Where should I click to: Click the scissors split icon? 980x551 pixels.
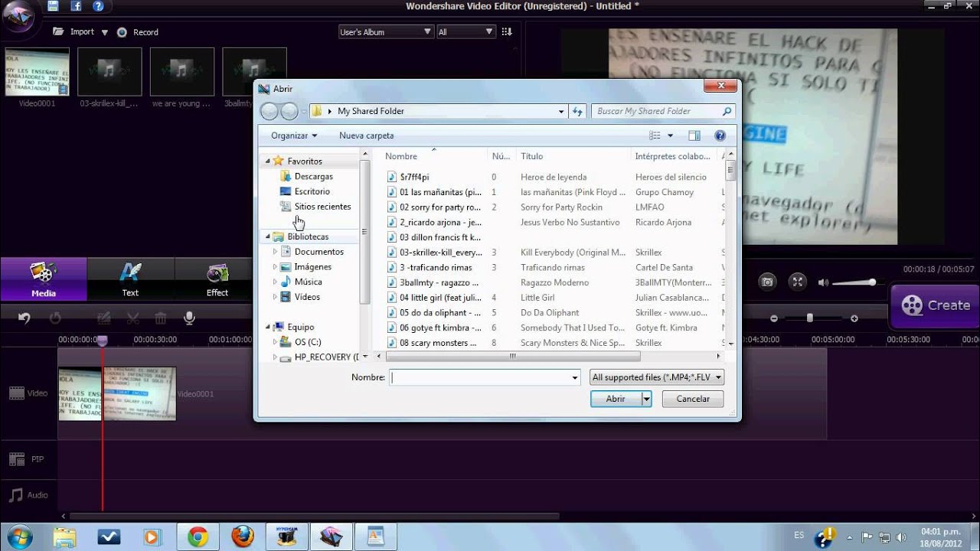tap(132, 318)
